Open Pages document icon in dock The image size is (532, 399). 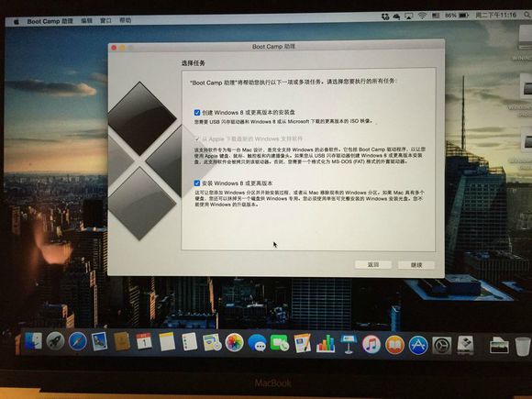(x=303, y=343)
